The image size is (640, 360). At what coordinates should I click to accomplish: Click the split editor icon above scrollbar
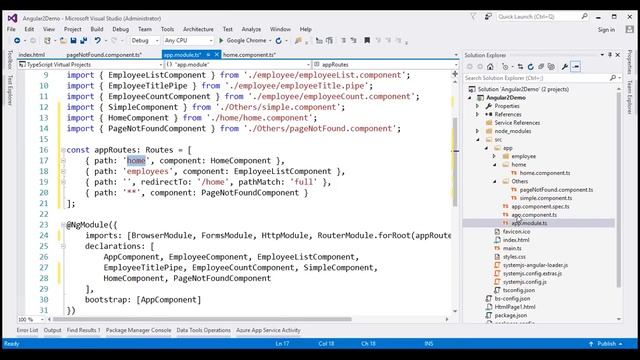pos(455,74)
